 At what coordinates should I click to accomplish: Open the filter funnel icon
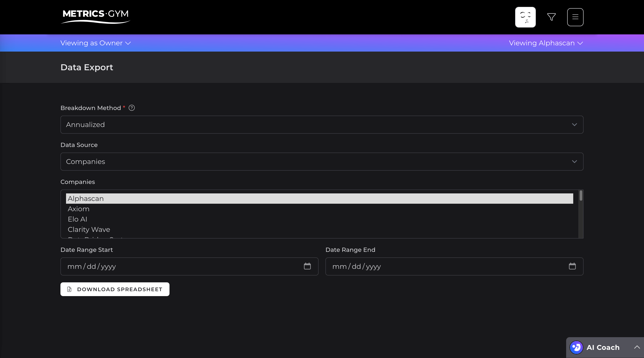(551, 17)
